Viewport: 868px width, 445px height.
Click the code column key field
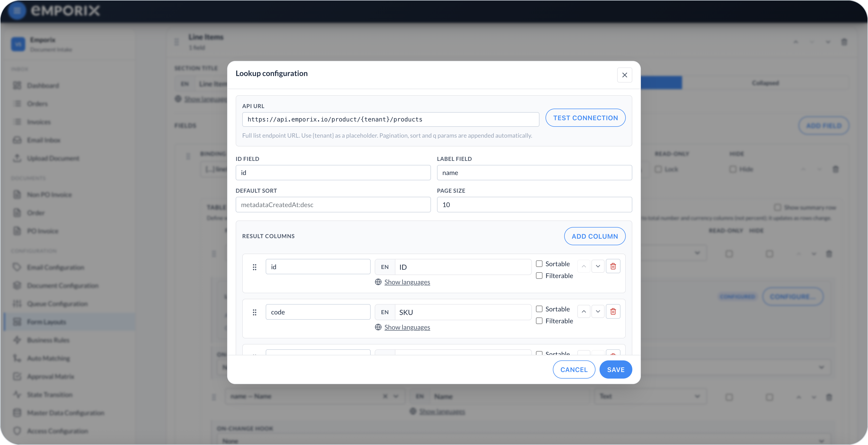click(318, 312)
